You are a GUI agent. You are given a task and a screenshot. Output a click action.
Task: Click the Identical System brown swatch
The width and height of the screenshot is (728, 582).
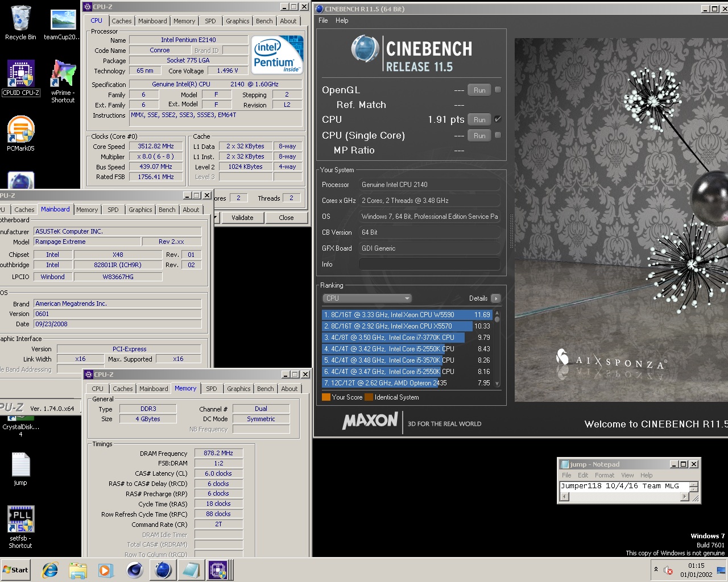(x=369, y=397)
